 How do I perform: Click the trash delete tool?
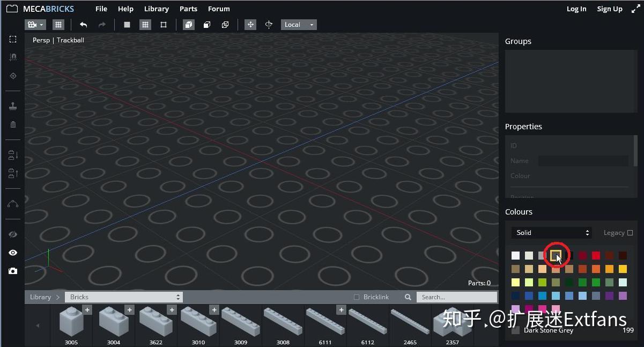click(x=13, y=124)
